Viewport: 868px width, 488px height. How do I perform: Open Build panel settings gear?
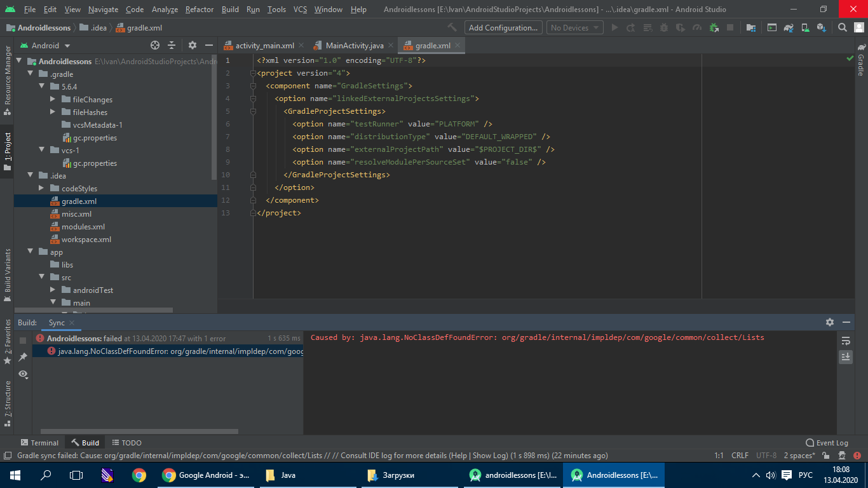click(x=830, y=322)
